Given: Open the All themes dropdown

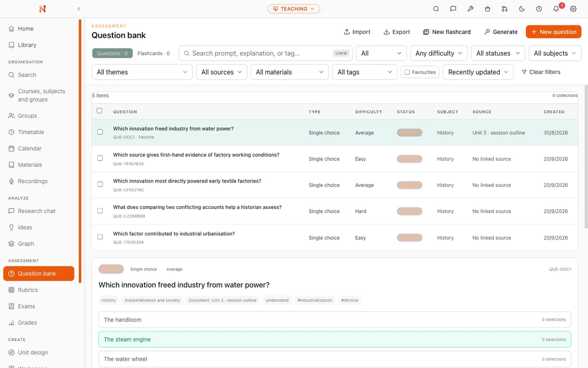Looking at the screenshot, I should (142, 72).
